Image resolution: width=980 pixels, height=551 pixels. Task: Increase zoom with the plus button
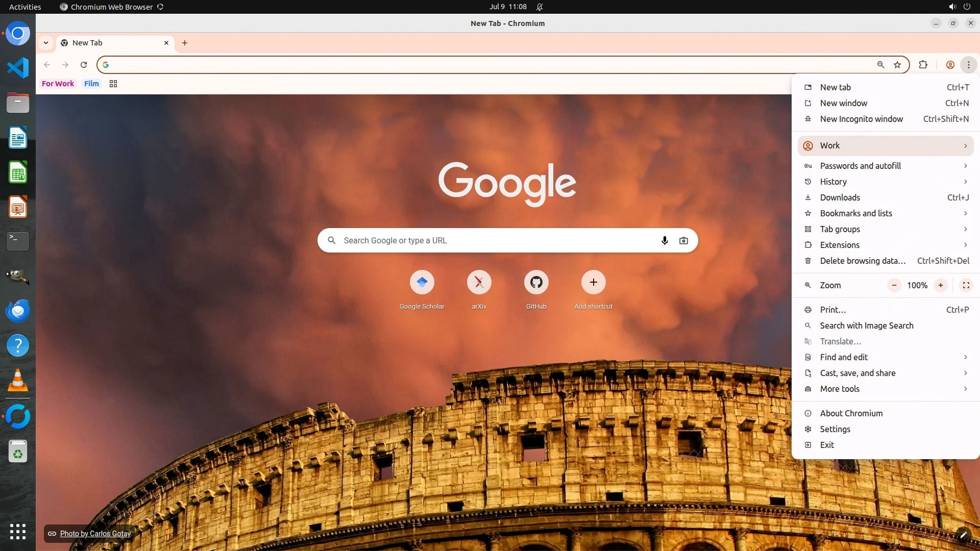pyautogui.click(x=940, y=285)
